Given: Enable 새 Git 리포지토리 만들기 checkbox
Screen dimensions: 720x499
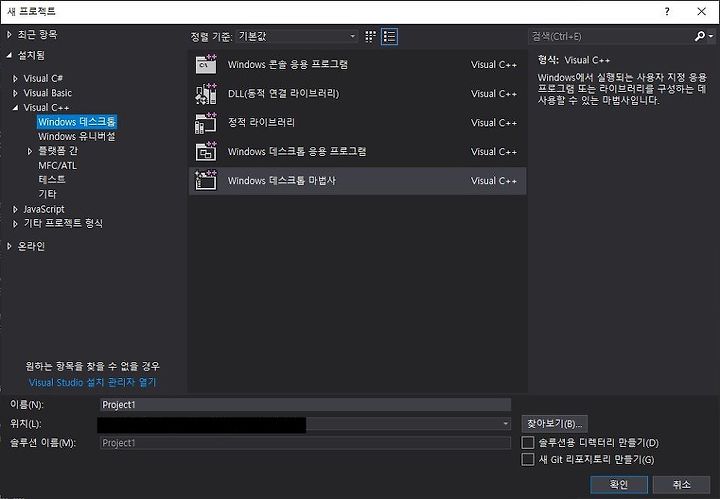Looking at the screenshot, I should (x=528, y=460).
